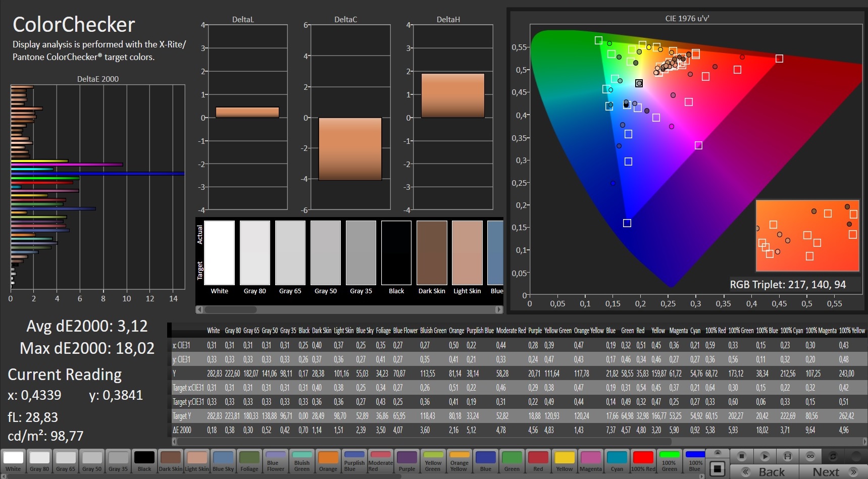Click the Stop measurement icon

(x=741, y=456)
